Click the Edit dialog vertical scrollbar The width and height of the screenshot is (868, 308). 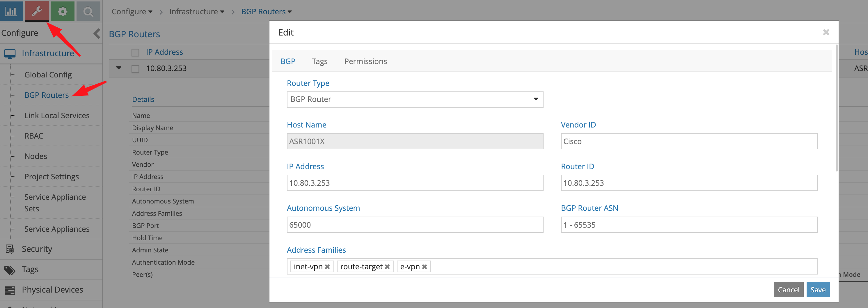[x=836, y=108]
